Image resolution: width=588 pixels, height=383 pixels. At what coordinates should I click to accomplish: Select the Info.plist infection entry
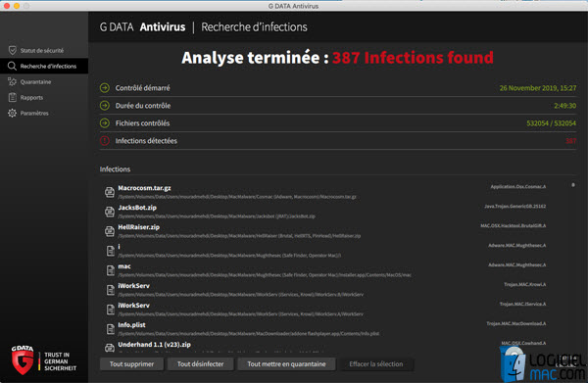(x=325, y=329)
